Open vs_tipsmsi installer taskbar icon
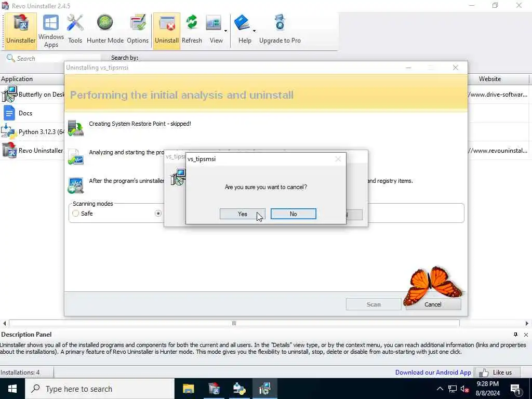 [264, 389]
